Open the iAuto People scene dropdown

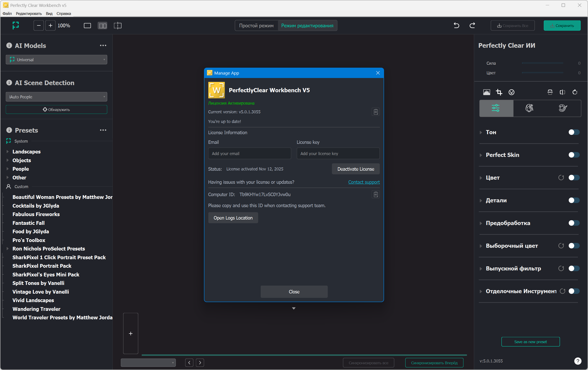click(57, 97)
